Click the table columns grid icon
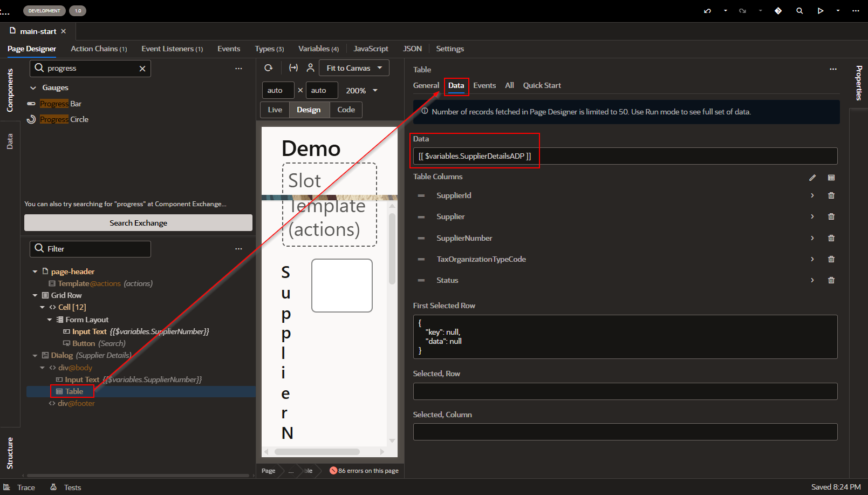 (x=831, y=178)
